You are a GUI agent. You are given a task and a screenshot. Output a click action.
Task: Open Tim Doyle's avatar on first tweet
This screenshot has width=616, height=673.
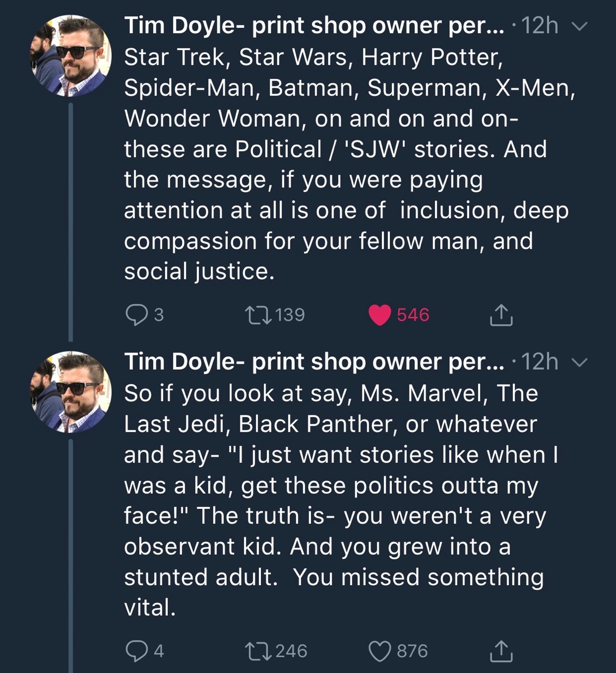coord(70,56)
